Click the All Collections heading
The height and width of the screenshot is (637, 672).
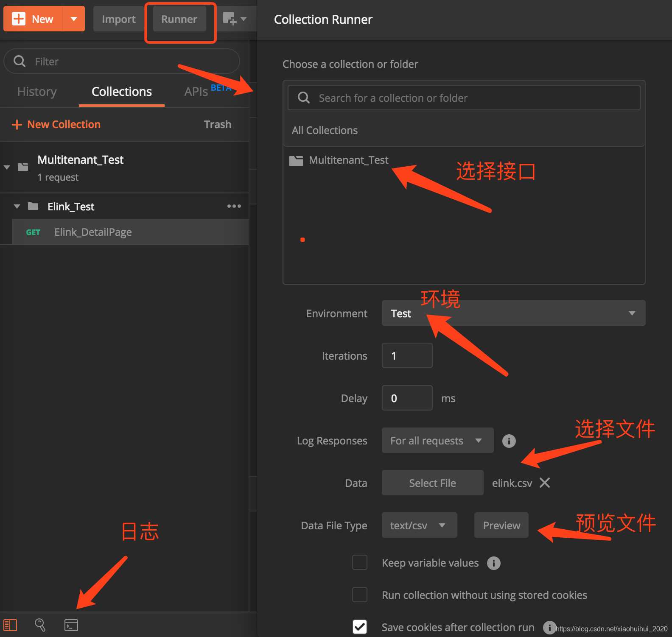[325, 130]
